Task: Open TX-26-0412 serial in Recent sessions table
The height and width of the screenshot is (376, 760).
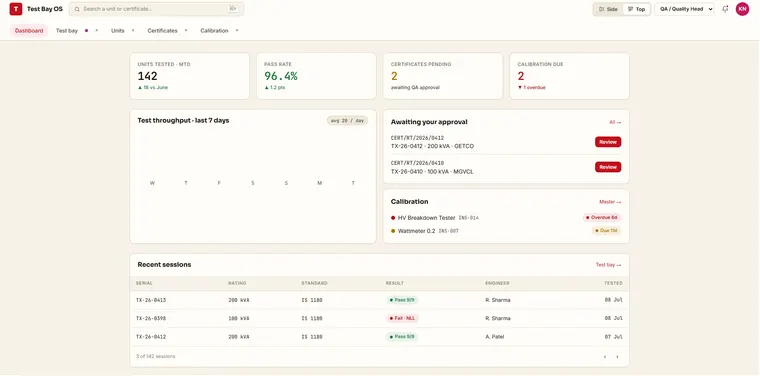Action: point(151,337)
